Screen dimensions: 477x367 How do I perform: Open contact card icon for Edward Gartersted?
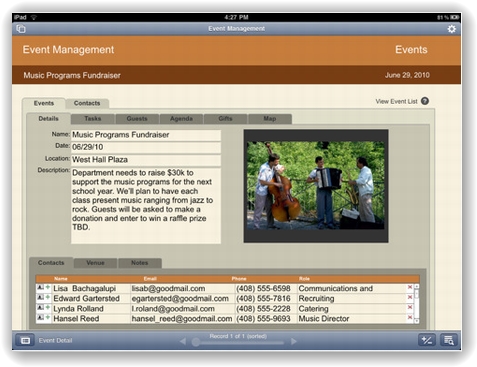pos(40,297)
